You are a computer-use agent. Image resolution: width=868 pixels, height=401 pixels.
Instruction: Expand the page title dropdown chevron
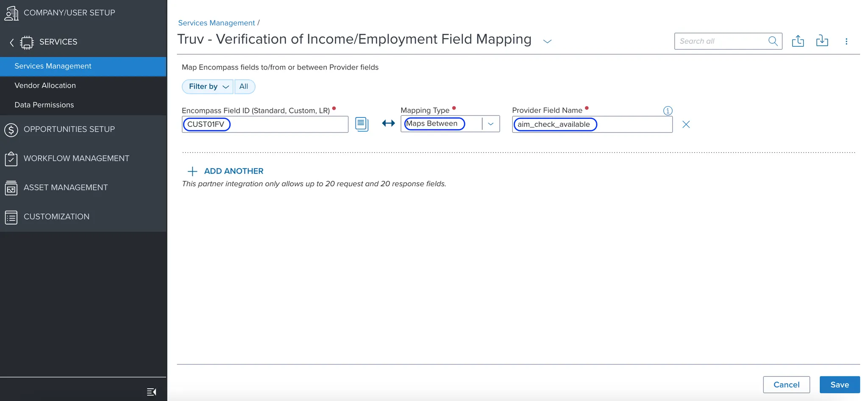pos(547,41)
